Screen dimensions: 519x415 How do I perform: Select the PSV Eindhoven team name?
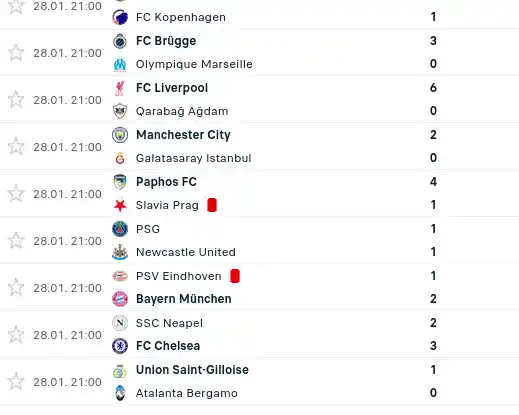point(179,276)
